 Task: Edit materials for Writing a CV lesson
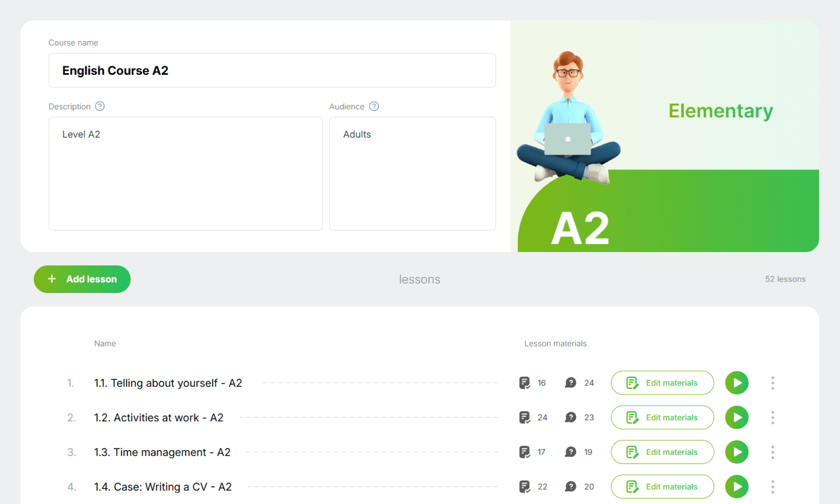click(662, 486)
